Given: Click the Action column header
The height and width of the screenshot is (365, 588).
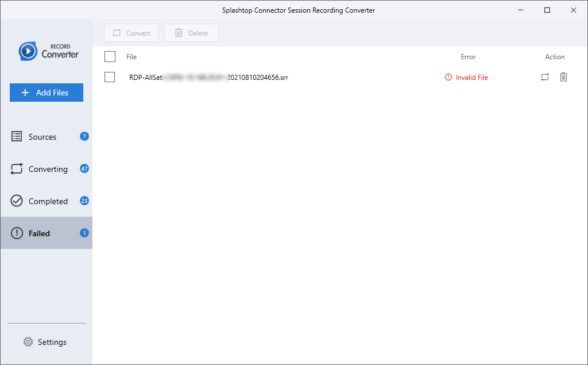Looking at the screenshot, I should [x=555, y=57].
